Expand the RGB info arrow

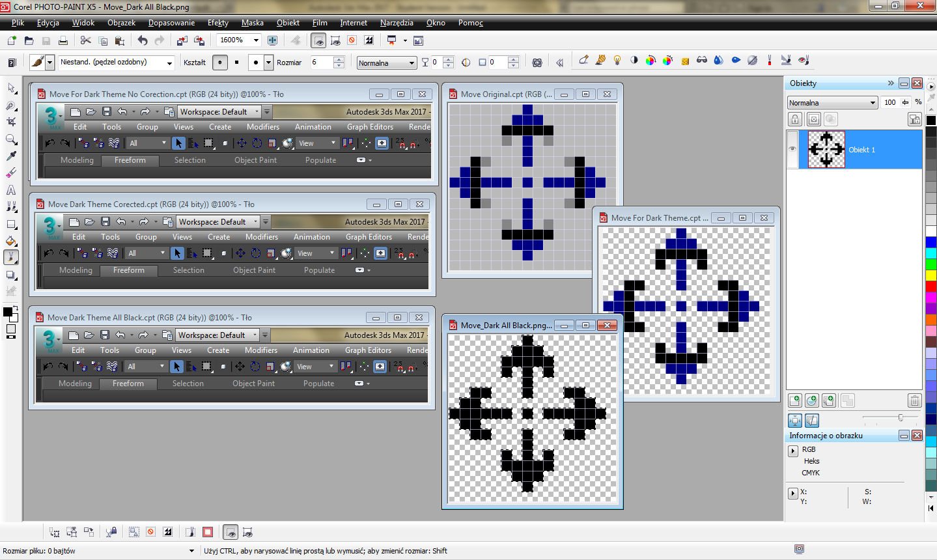coord(793,451)
